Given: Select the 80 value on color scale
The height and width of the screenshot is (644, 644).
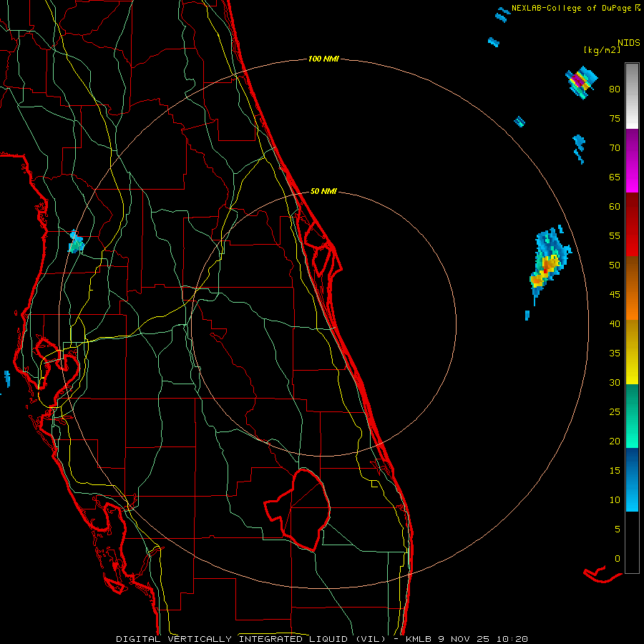Looking at the screenshot, I should [x=615, y=89].
